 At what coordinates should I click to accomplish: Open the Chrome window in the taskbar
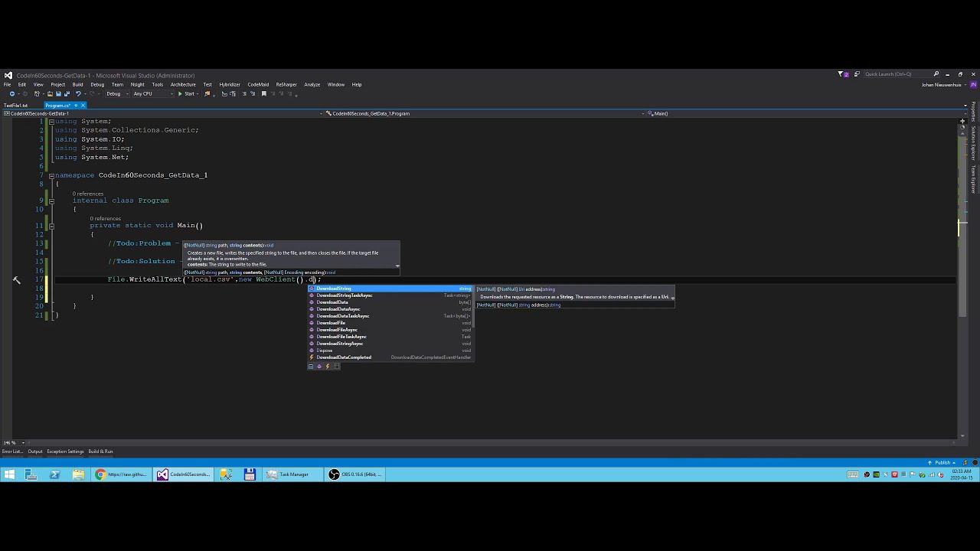click(122, 474)
